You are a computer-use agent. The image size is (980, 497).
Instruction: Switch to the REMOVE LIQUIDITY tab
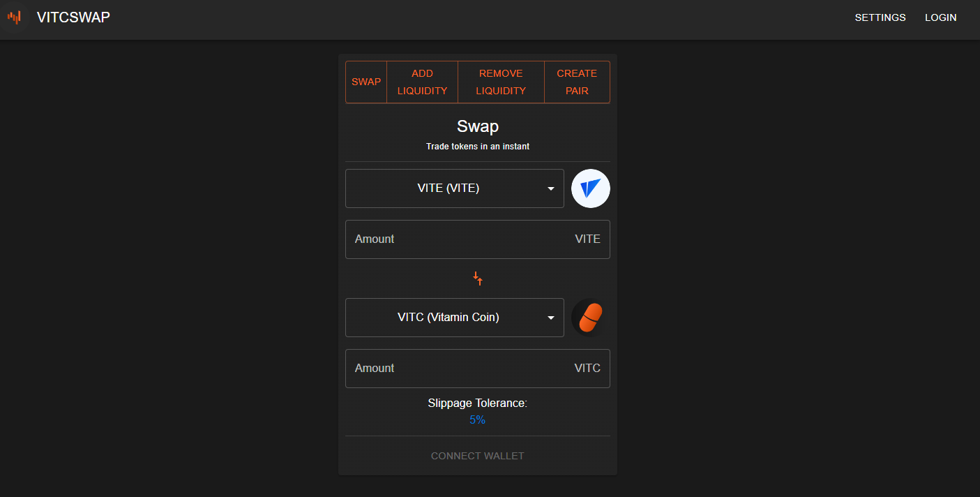(x=501, y=82)
